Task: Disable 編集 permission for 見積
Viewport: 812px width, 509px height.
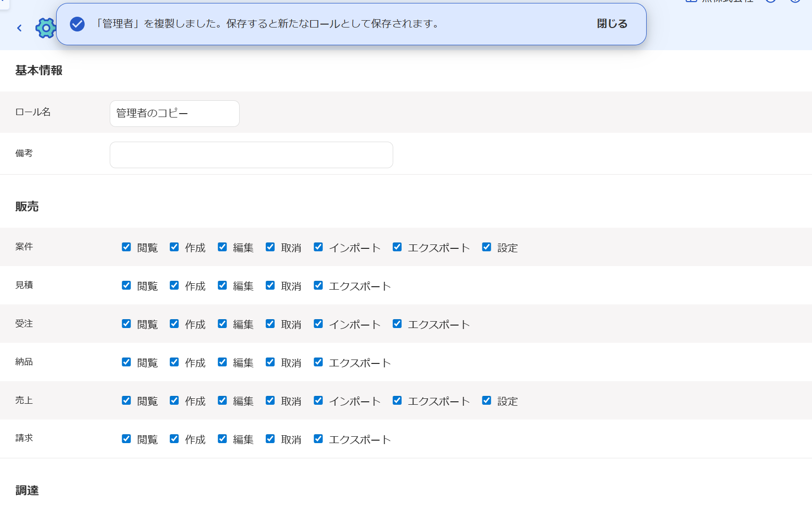Action: (222, 285)
